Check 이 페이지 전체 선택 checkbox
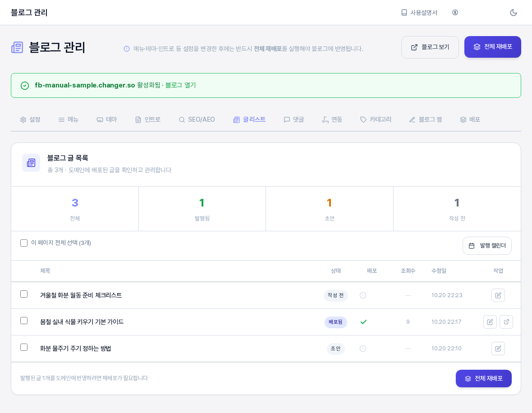The height and width of the screenshot is (413, 532). tap(24, 243)
